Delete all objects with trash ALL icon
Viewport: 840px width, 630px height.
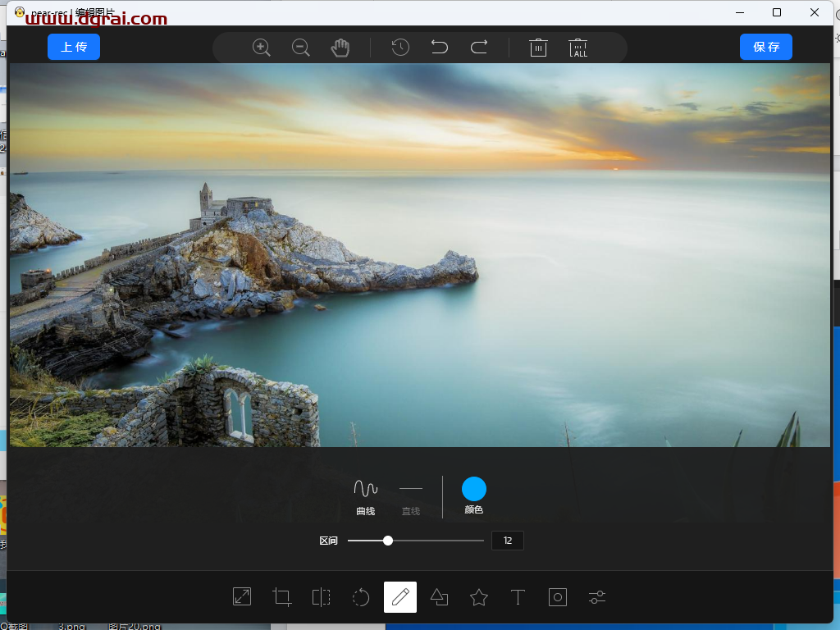point(578,48)
